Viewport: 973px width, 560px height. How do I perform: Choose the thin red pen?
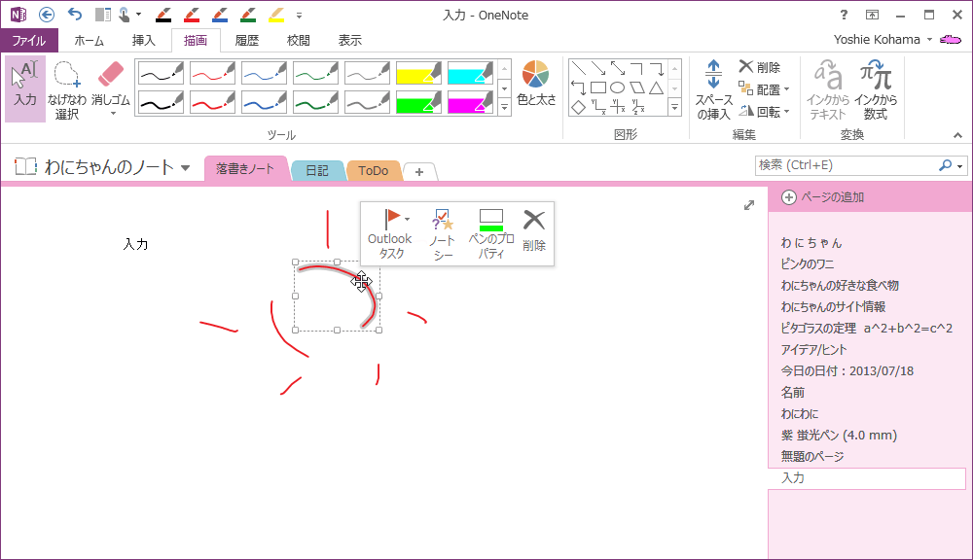coord(212,73)
